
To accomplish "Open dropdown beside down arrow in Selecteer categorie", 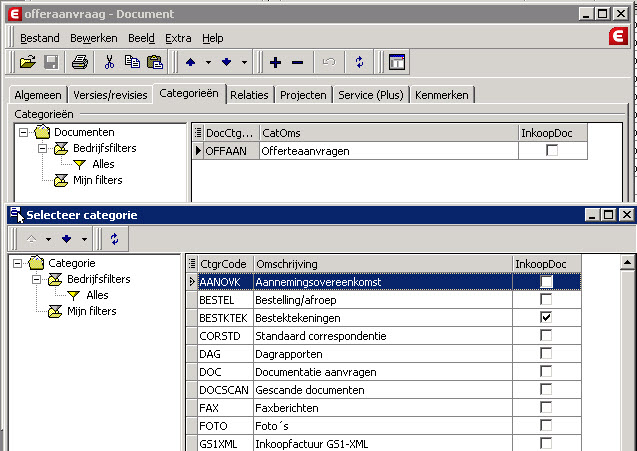I will tap(84, 239).
